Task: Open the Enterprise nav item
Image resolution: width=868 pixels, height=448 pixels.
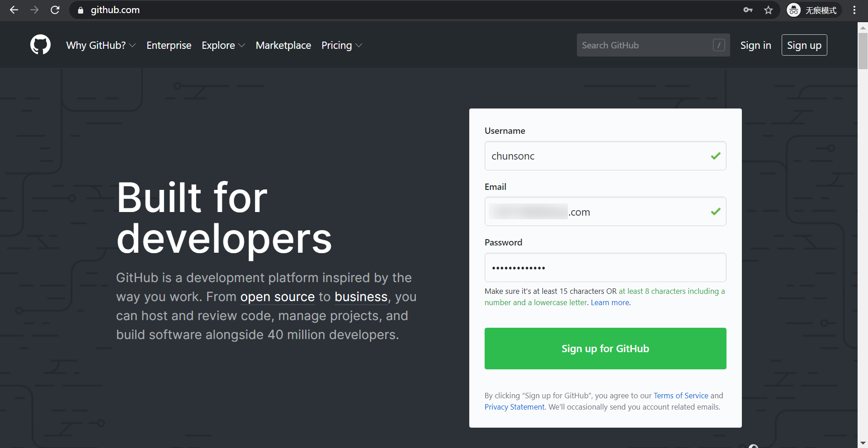Action: click(169, 45)
